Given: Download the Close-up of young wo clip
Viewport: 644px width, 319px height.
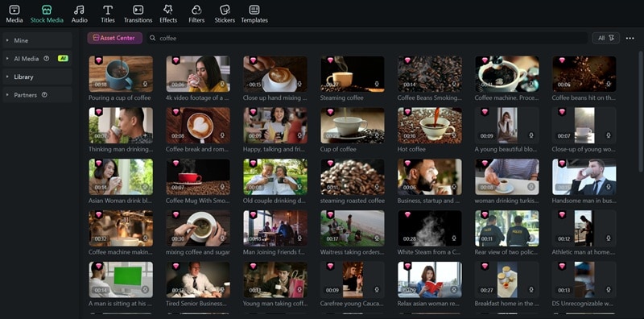Looking at the screenshot, I should [609, 135].
